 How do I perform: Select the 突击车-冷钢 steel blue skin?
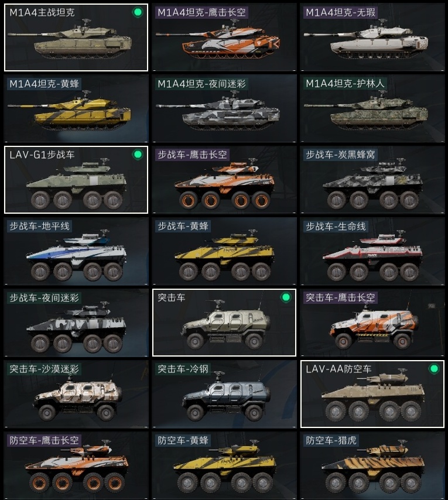pyautogui.click(x=224, y=394)
